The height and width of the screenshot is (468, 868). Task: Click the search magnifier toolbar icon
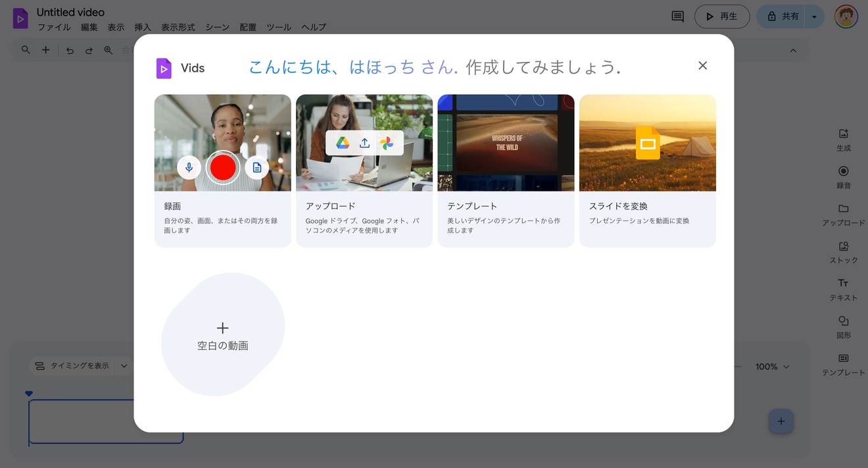coord(26,50)
